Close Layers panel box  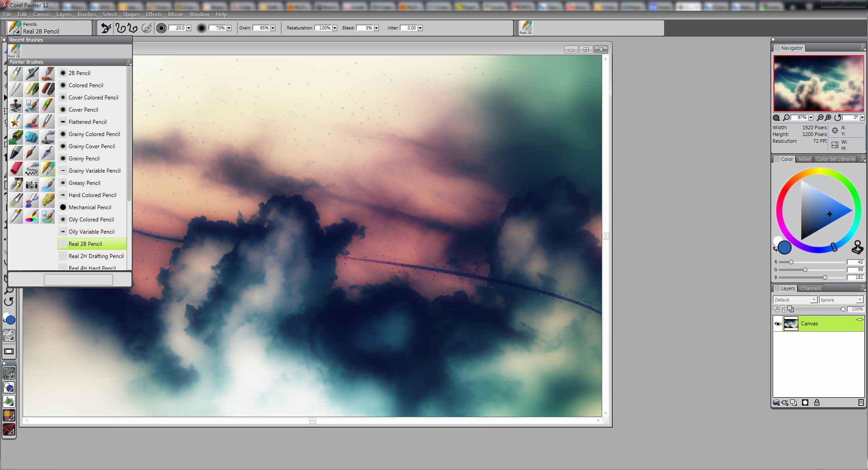click(x=777, y=288)
